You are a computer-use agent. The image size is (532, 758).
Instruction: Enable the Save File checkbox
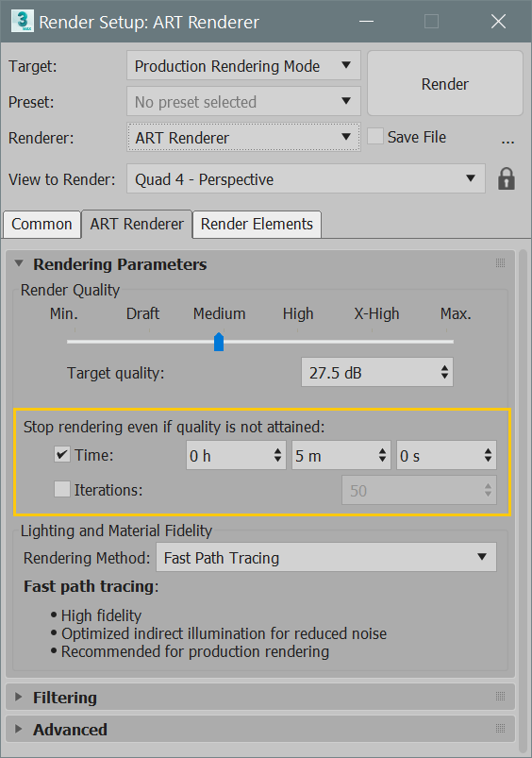point(375,136)
